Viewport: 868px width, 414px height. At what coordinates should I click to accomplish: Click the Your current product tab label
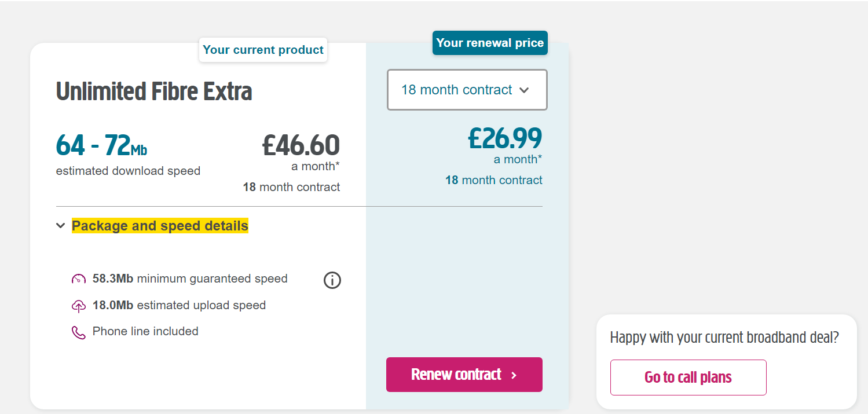click(263, 50)
